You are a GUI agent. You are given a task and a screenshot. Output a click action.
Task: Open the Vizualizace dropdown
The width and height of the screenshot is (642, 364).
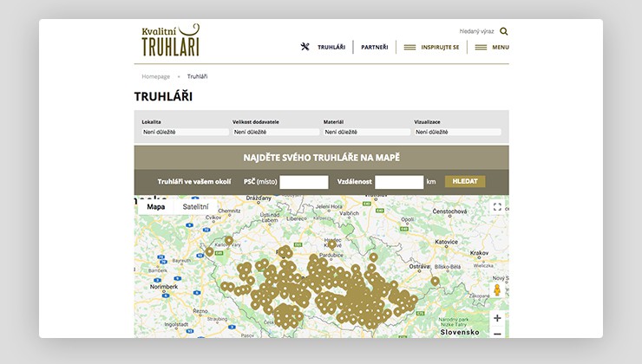[457, 132]
